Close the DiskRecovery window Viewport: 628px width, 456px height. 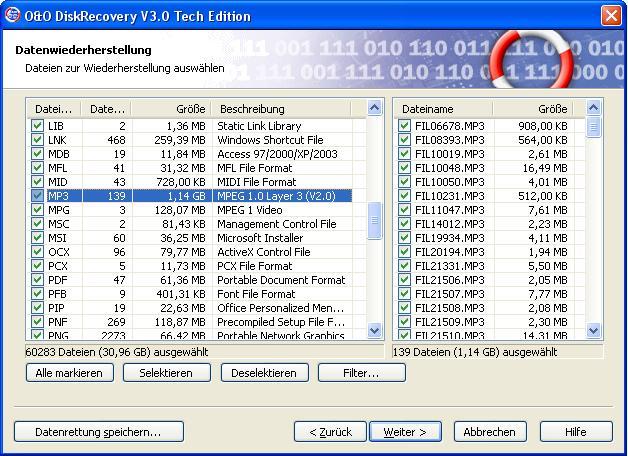tap(611, 16)
